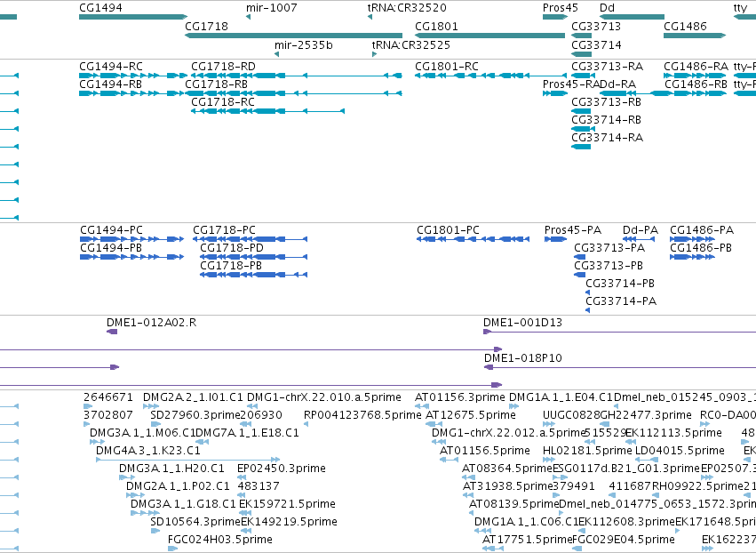Select the CG1486 gene label
Screen dimensions: 756x553
(685, 26)
